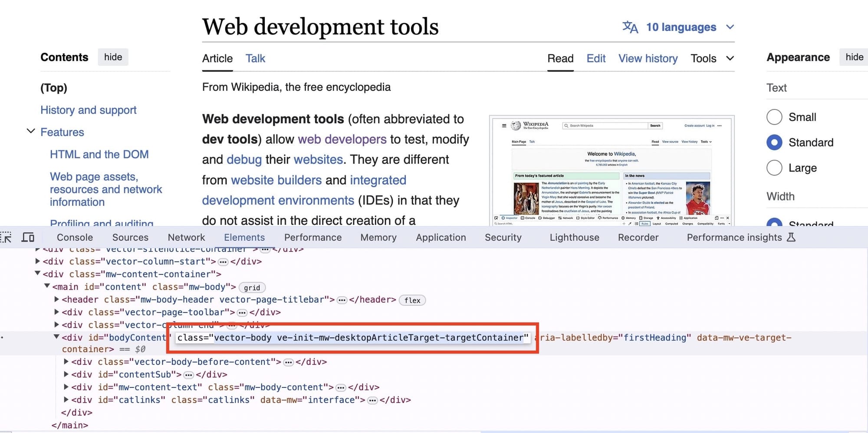The width and height of the screenshot is (868, 433).
Task: Switch to the Console panel
Action: pos(74,237)
